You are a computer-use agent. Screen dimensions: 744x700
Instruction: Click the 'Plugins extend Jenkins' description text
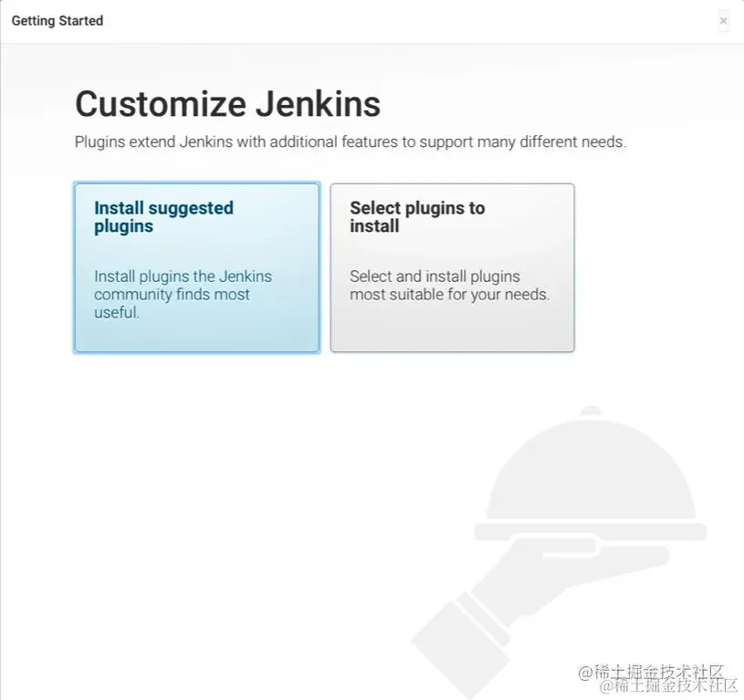click(x=351, y=141)
